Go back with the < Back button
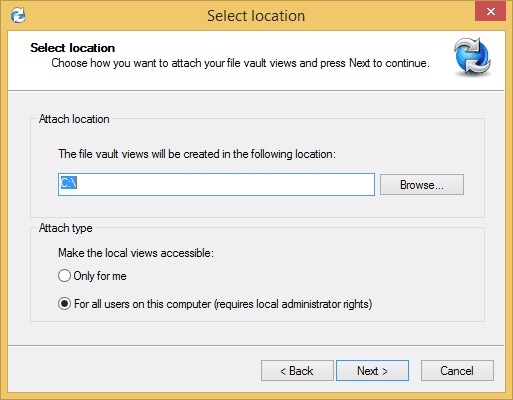Viewport: 513px width, 400px height. coord(297,371)
